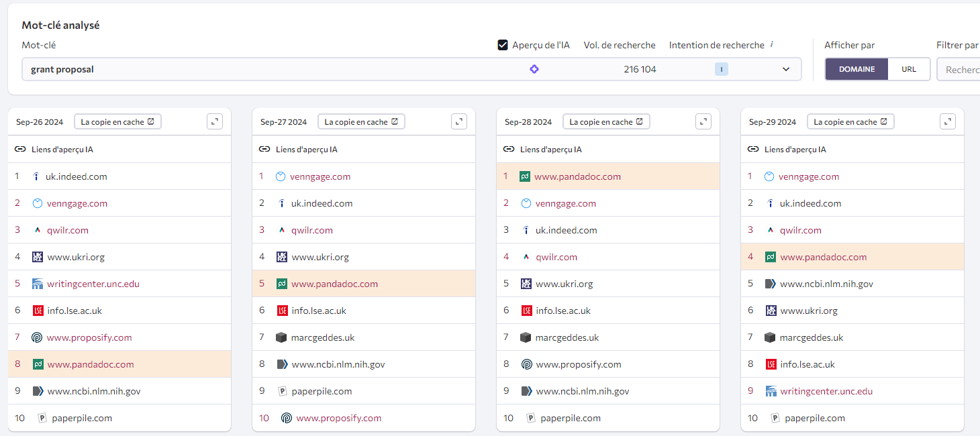Screen dimensions: 980x436
Task: Open venngage.com link in Sep-27 column
Action: (320, 176)
